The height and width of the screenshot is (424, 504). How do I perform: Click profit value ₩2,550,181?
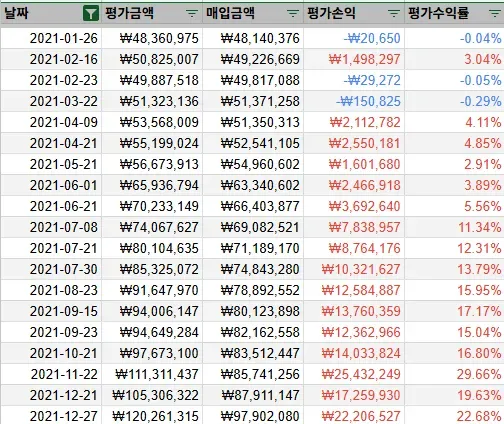point(365,143)
